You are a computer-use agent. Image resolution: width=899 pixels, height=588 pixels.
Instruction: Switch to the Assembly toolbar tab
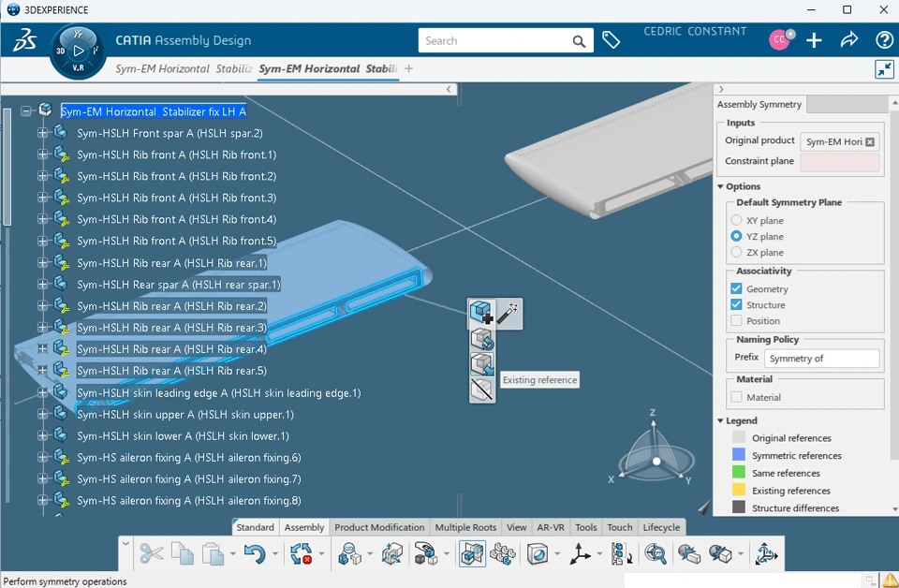coord(304,527)
